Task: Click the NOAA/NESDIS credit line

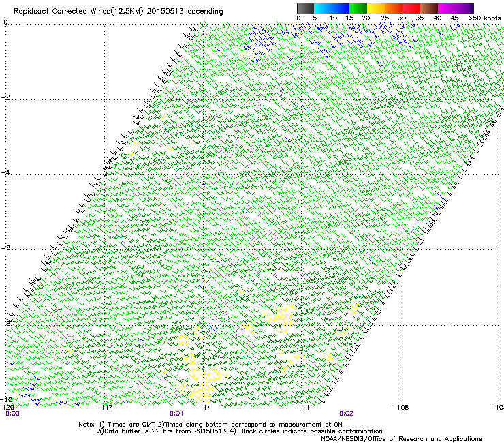Action: [x=401, y=439]
